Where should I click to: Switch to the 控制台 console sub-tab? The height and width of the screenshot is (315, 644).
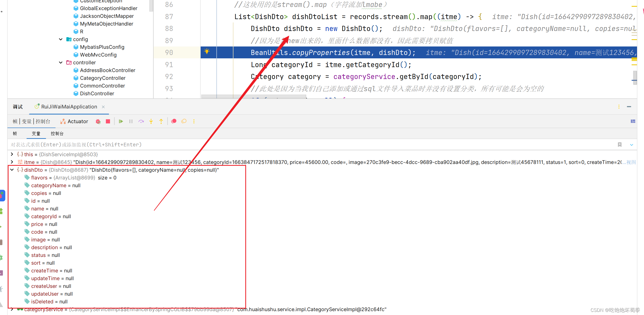point(57,133)
